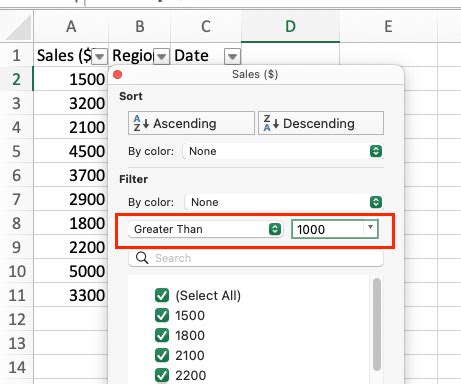Viewport: 461px width, 384px height.
Task: Open the Sales ($) column filter arrow
Action: pos(99,56)
